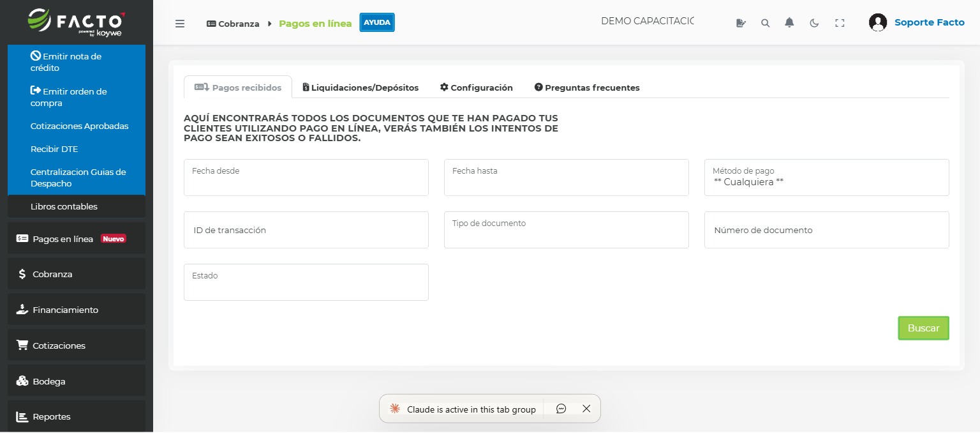Toggle the sidebar with the hamburger icon
This screenshot has width=980, height=433.
click(180, 23)
